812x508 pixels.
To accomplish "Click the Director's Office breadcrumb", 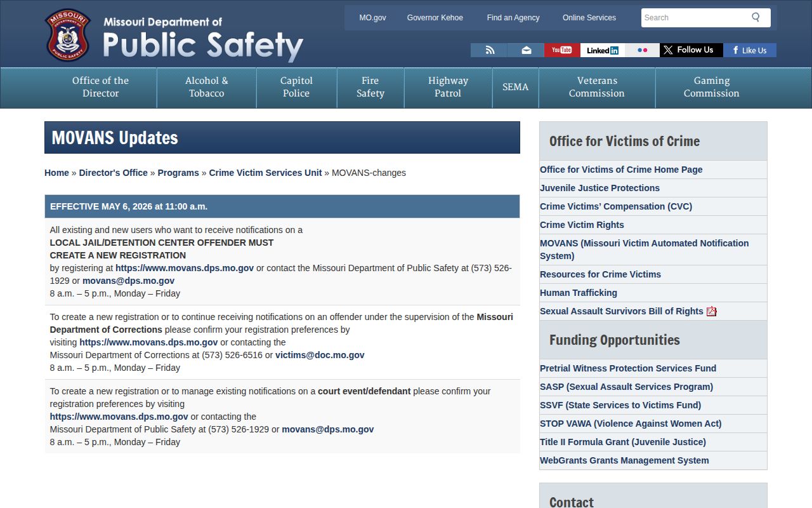I will [113, 173].
